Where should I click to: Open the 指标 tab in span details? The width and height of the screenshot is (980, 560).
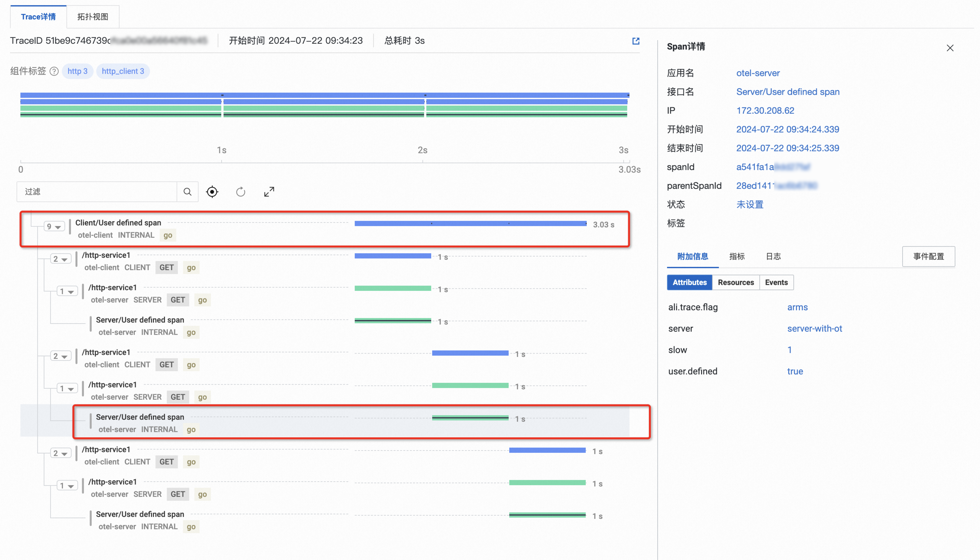click(737, 256)
